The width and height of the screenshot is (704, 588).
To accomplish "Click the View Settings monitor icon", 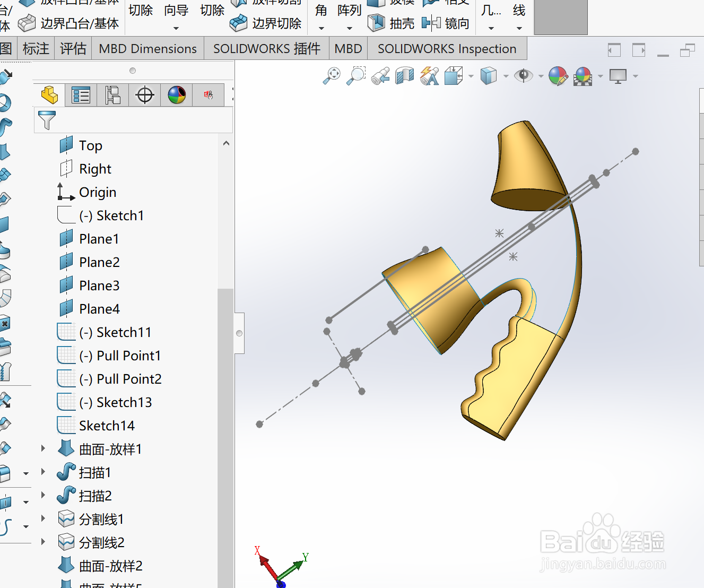I will click(x=618, y=76).
